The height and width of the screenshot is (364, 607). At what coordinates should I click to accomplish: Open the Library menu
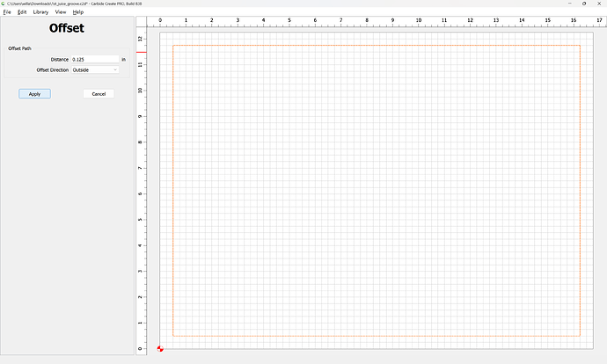click(40, 12)
